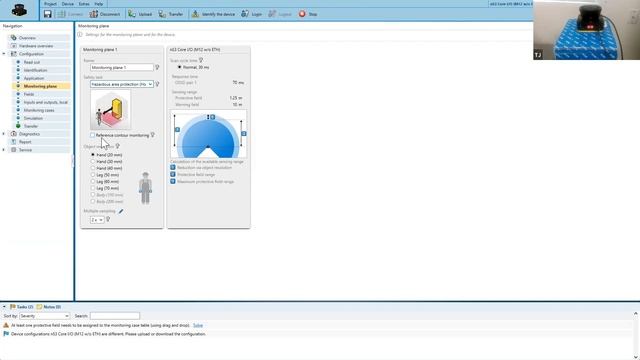
Task: Enable Reference contour monitoring checkbox
Action: (93, 135)
